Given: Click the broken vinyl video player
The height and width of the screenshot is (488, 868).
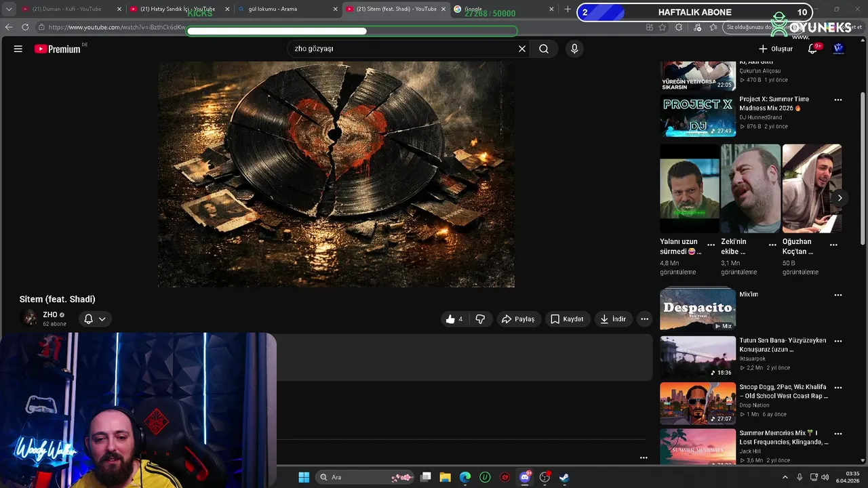Looking at the screenshot, I should coord(336,174).
